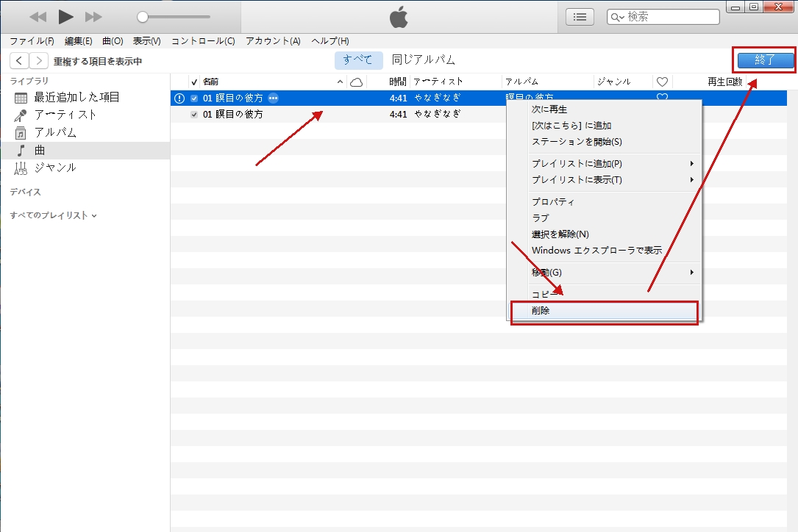This screenshot has height=532, width=798.
Task: Go back with the left chevron button
Action: pyautogui.click(x=19, y=61)
